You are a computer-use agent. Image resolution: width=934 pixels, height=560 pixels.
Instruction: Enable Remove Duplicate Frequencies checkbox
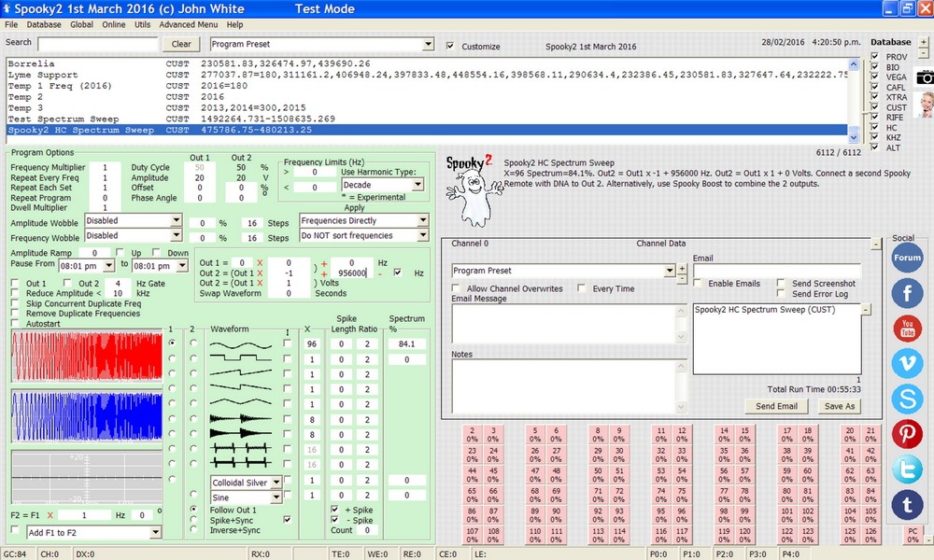coord(15,314)
